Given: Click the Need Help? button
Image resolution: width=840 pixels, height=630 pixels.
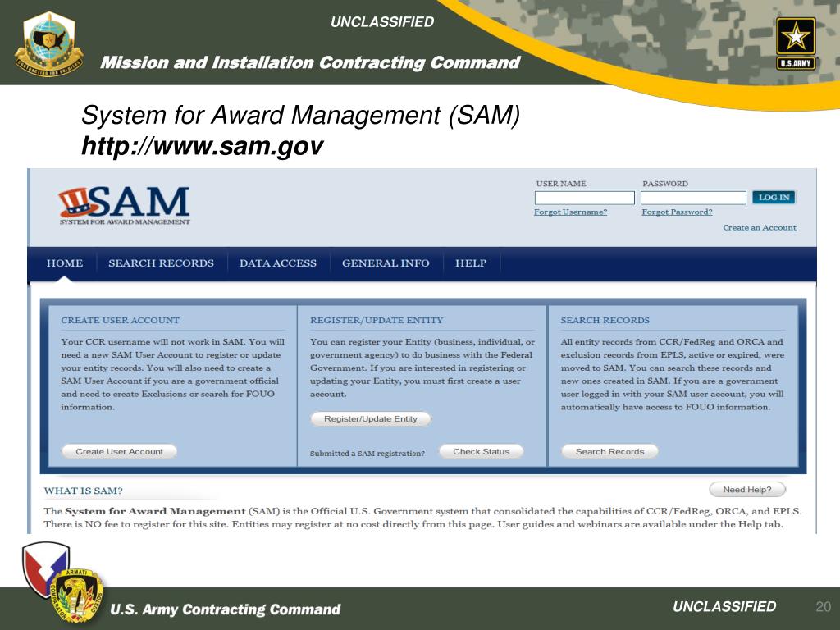Looking at the screenshot, I should coord(747,490).
